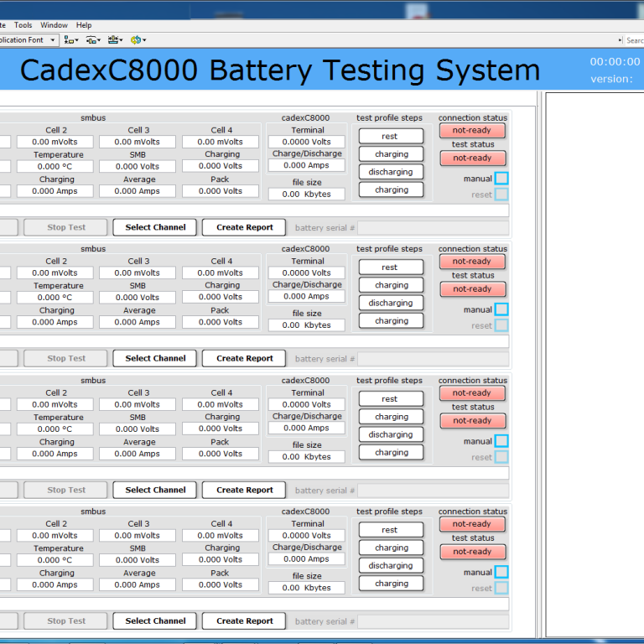Screen dimensions: 644x644
Task: Click Create Report in the second channel
Action: point(244,358)
